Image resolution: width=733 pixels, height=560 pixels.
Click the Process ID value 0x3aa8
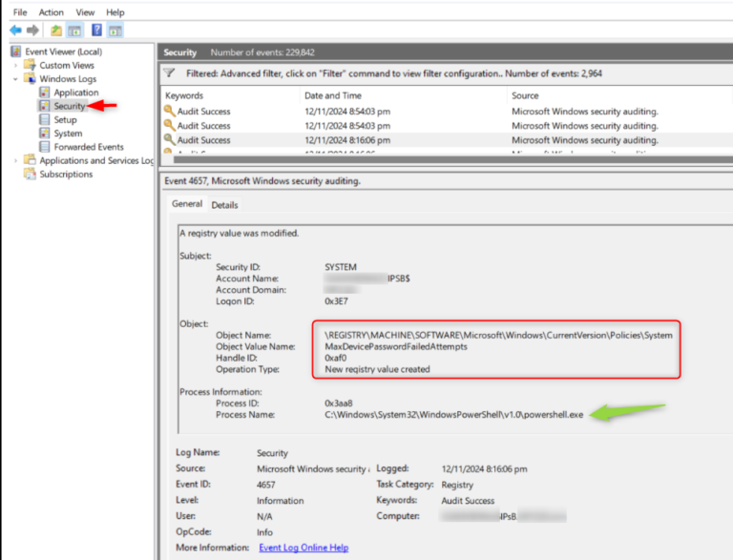click(x=339, y=403)
